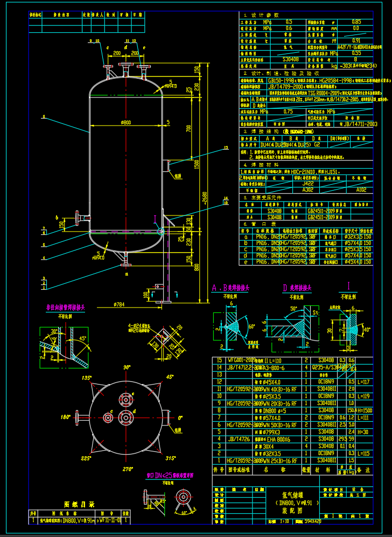This screenshot has width=392, height=537.
Task: Click the 700 vertical dimension beside the shell
Action: (188, 128)
